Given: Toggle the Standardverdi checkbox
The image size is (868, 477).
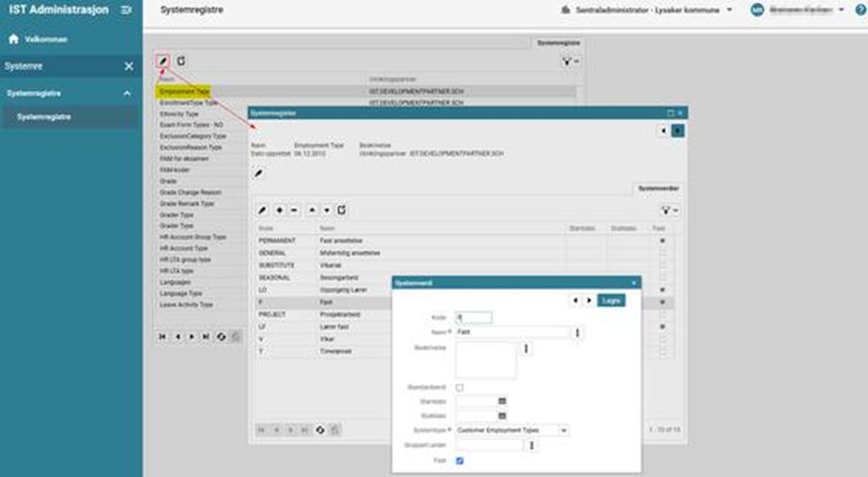Looking at the screenshot, I should tap(459, 387).
